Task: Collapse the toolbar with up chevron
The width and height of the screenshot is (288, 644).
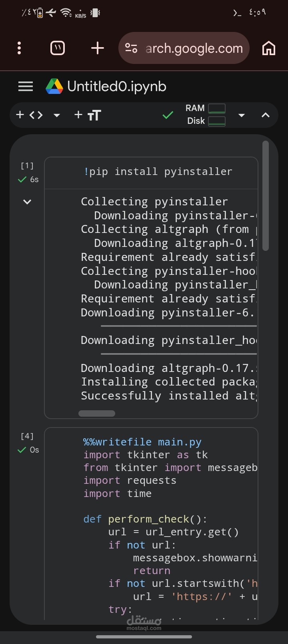Action: (266, 115)
